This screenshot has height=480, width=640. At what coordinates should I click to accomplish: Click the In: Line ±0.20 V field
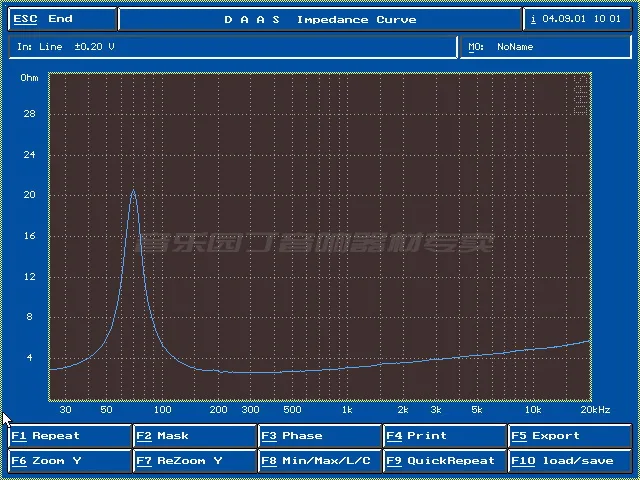[x=233, y=47]
